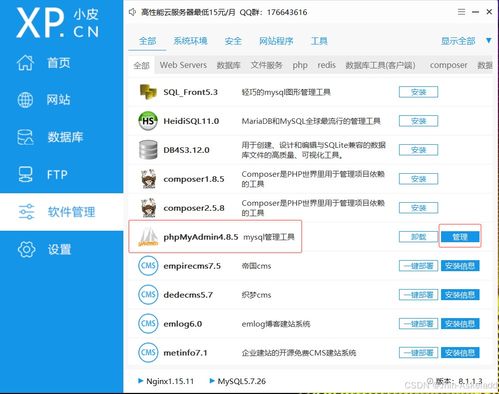499x394 pixels.
Task: Switch to the 系统环境 tab
Action: coord(190,41)
